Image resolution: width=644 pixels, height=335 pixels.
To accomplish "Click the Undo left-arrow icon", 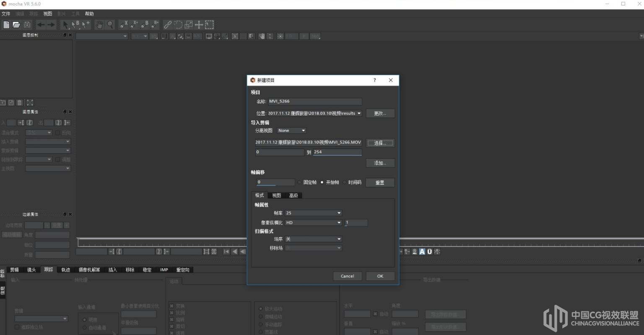I will 41,25.
